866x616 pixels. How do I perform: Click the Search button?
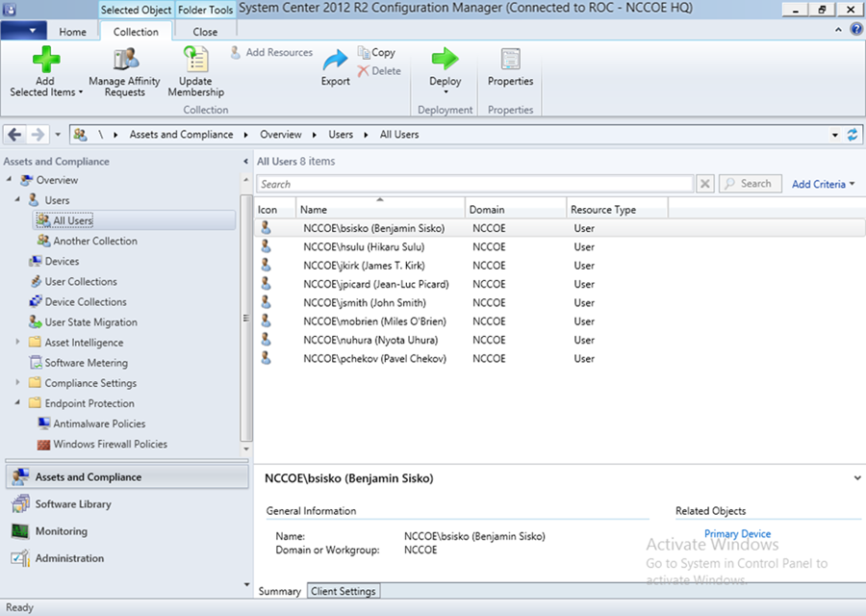pyautogui.click(x=750, y=184)
